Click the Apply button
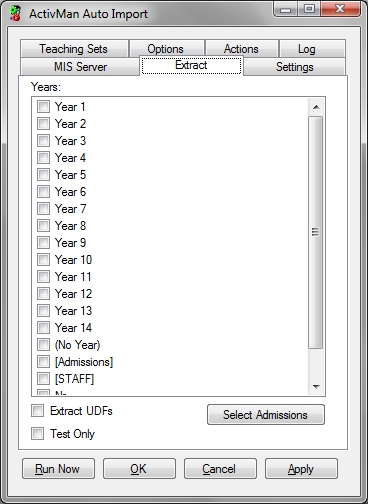Screen dimensions: 368x504 click(x=301, y=469)
